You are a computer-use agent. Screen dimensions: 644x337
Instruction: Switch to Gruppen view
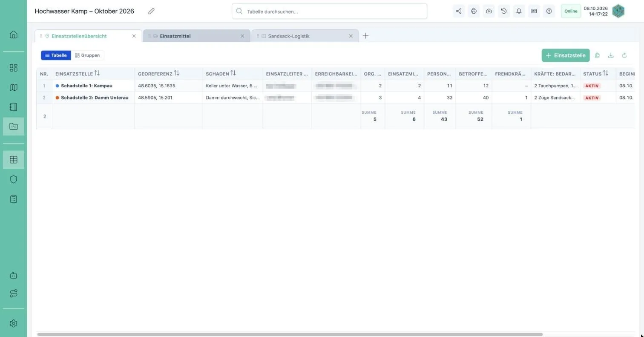87,55
